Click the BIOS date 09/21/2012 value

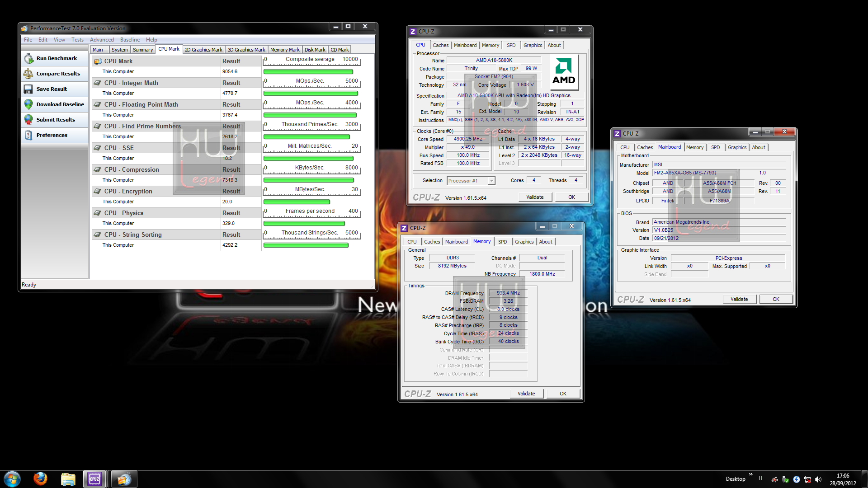[x=719, y=238]
